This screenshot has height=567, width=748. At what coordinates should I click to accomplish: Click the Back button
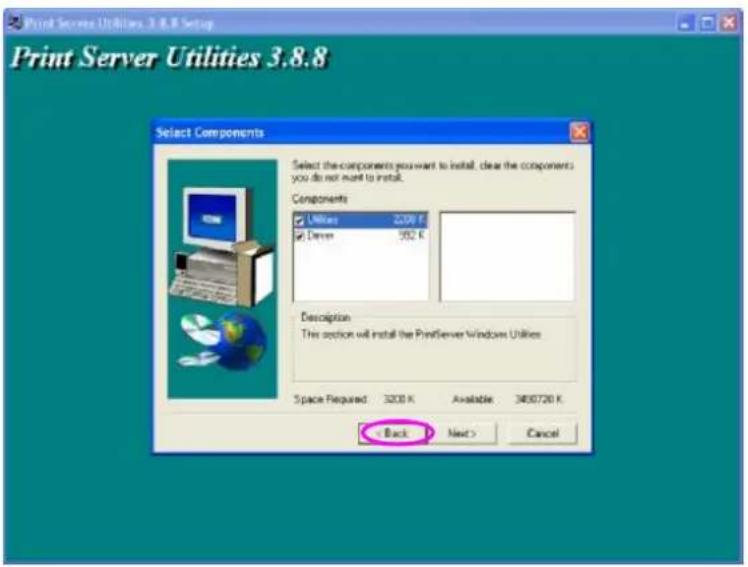[395, 433]
